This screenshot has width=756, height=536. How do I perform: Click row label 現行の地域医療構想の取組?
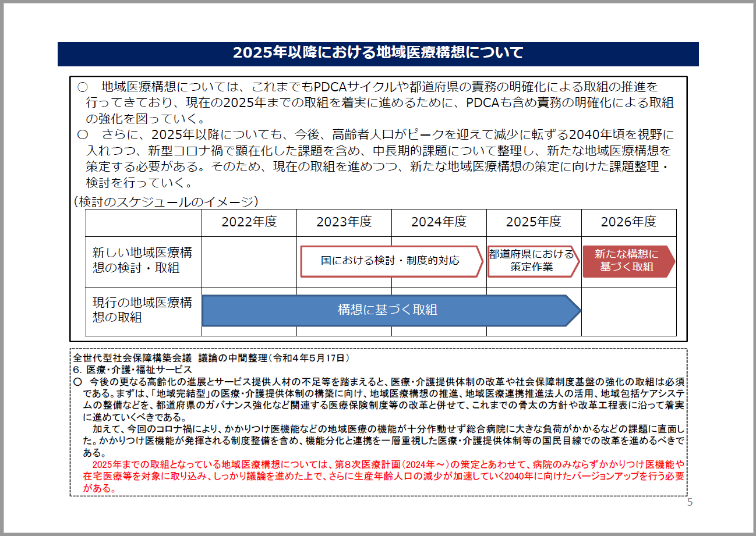pyautogui.click(x=143, y=310)
